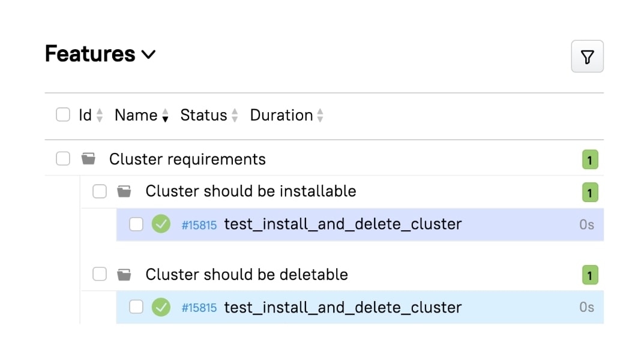Screen dimensions: 644x361
Task: Check the Cluster should be installable checkbox
Action: (x=100, y=191)
